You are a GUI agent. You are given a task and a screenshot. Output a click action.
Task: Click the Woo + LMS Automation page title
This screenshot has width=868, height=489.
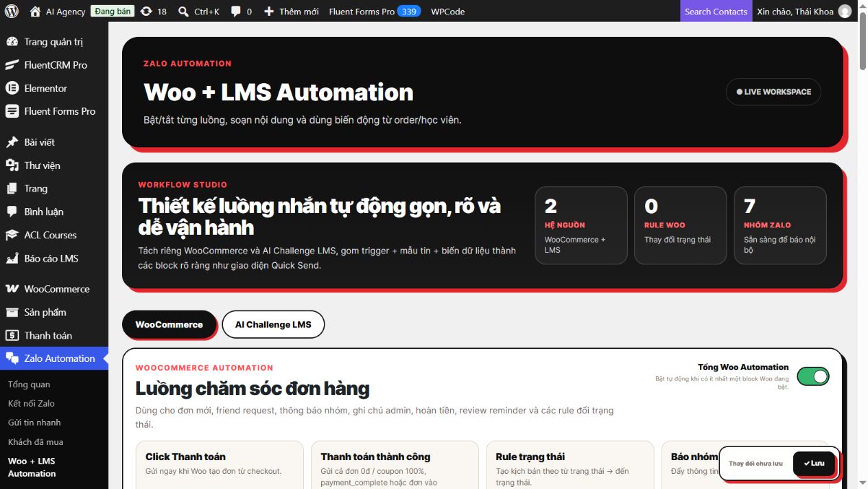coord(279,93)
